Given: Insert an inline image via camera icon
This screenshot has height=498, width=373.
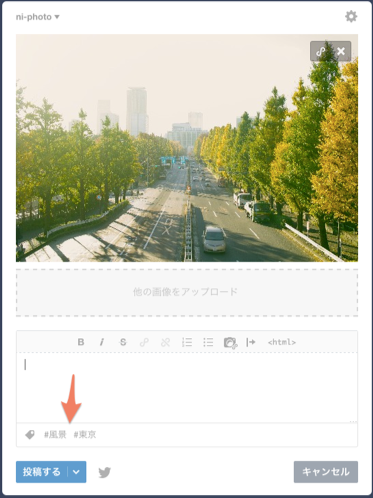Looking at the screenshot, I should (x=230, y=342).
